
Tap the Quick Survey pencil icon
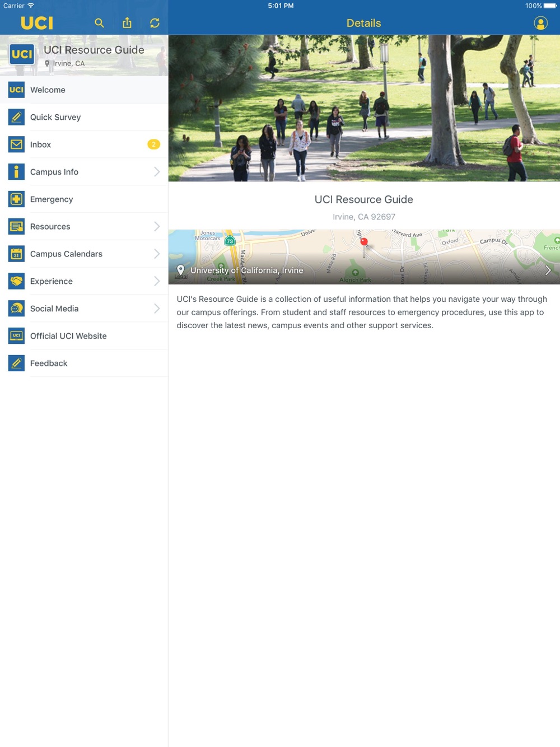[x=17, y=117]
